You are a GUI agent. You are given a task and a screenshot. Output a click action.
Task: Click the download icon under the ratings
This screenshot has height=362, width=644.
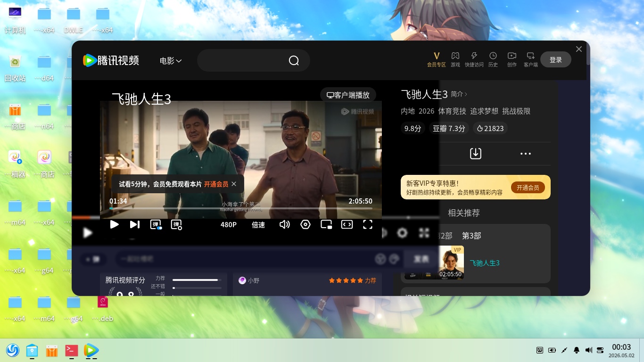tap(476, 153)
